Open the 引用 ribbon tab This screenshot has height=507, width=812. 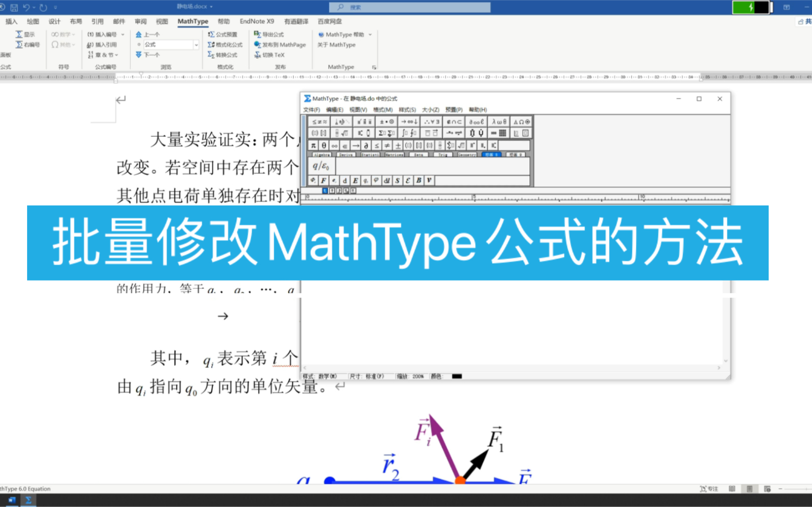click(97, 21)
